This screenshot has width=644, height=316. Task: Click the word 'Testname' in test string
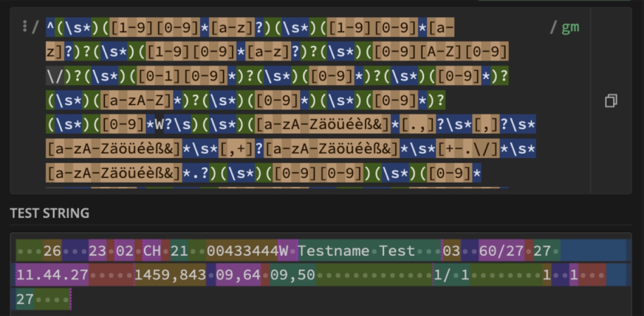(x=334, y=251)
